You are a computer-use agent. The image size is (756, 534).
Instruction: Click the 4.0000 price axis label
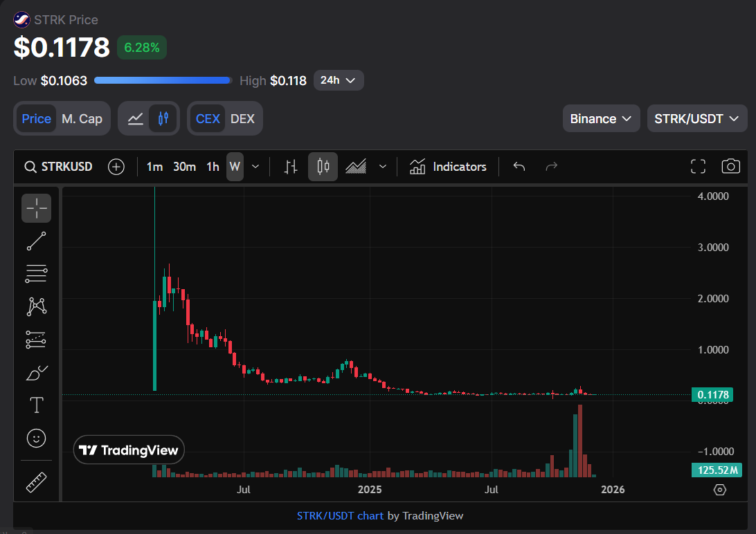(713, 196)
